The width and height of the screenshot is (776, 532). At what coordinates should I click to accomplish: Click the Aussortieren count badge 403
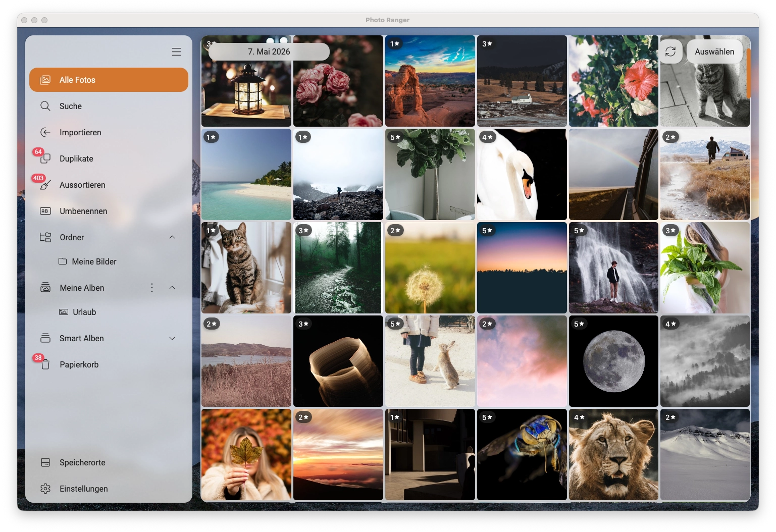(38, 178)
